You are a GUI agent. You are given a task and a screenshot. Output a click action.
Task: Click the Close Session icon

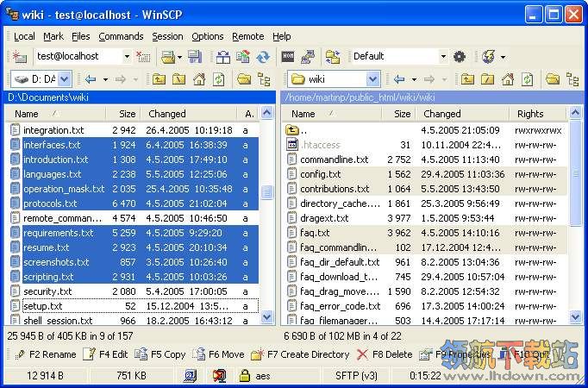point(143,57)
